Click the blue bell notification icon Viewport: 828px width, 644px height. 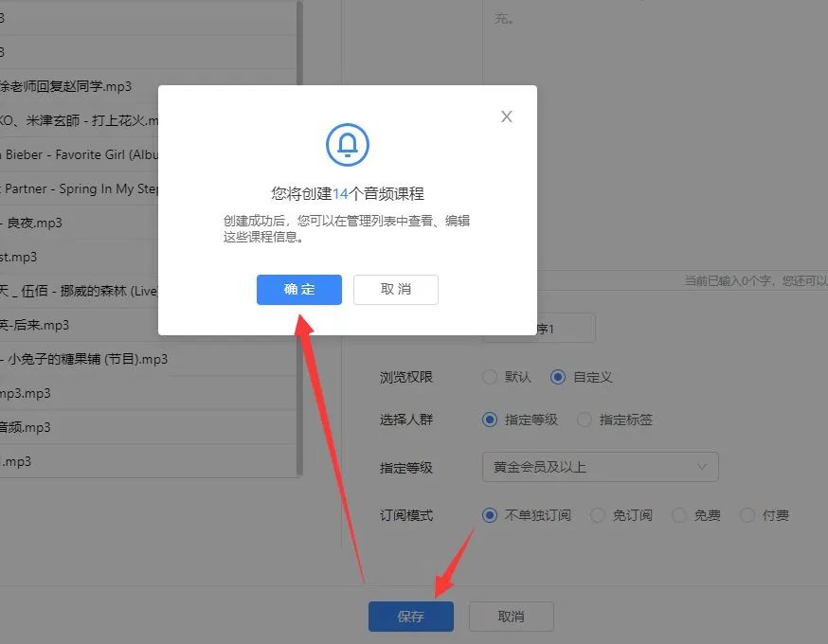click(347, 145)
